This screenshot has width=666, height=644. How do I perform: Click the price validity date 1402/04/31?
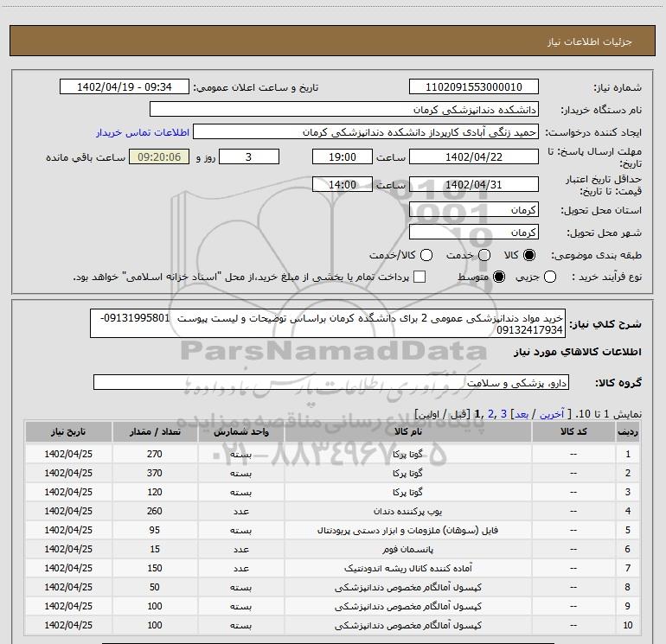474,184
